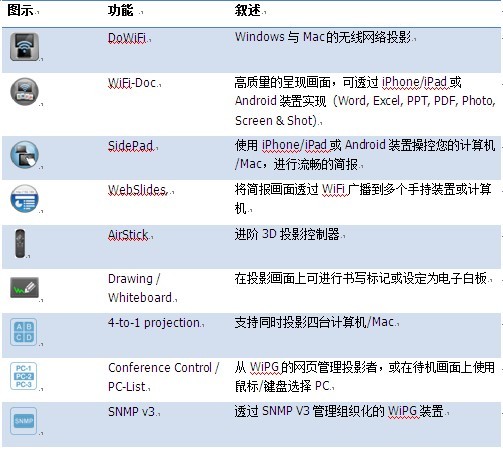The image size is (503, 458).
Task: Click the WebSlides function label
Action: [137, 190]
